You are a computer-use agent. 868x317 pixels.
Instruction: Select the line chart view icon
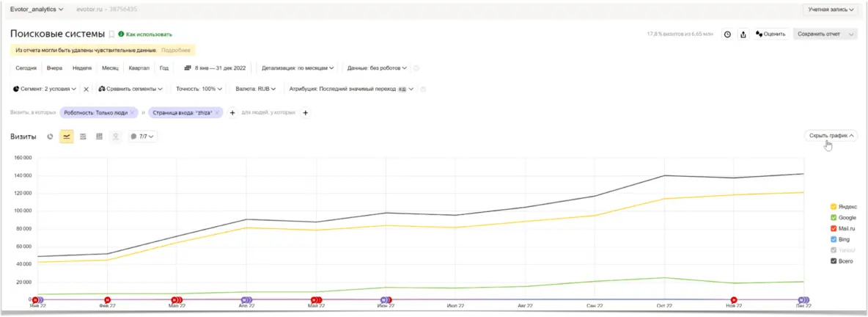pyautogui.click(x=67, y=136)
